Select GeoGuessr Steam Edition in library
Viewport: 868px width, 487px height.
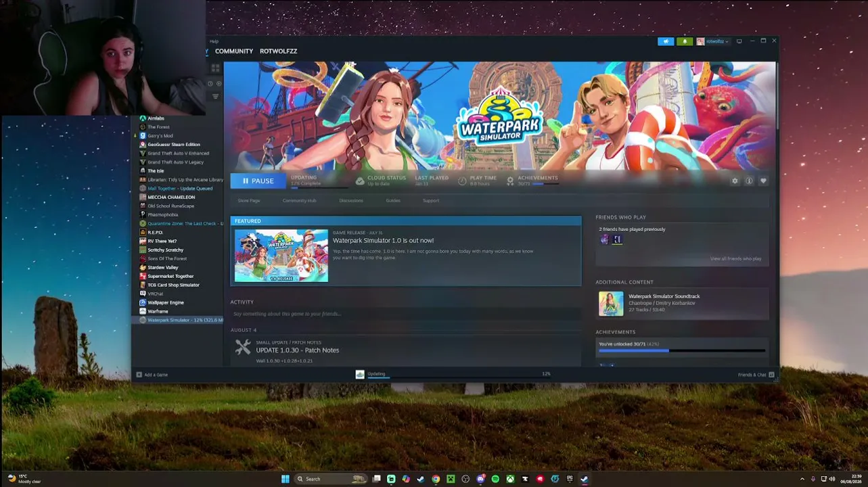click(x=177, y=144)
